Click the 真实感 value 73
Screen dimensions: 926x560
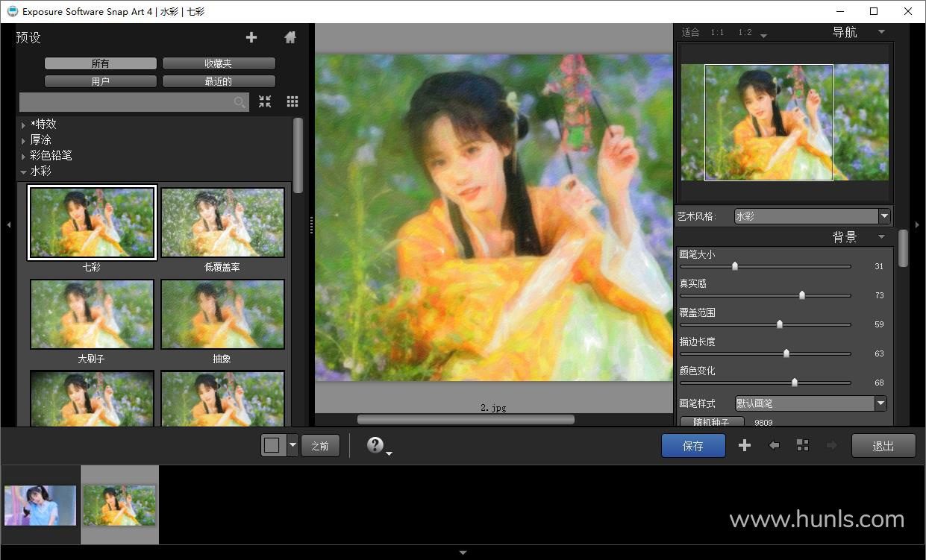tap(879, 295)
